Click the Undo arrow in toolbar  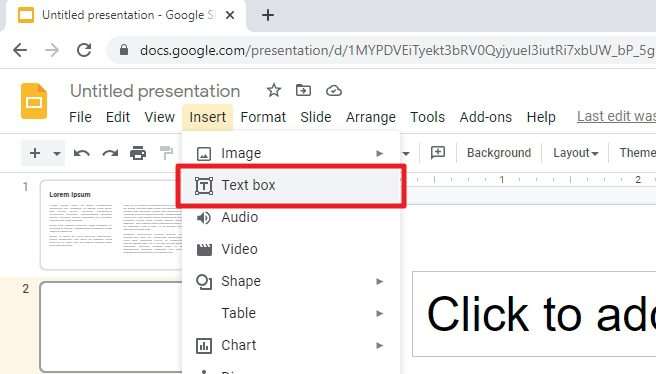point(82,154)
